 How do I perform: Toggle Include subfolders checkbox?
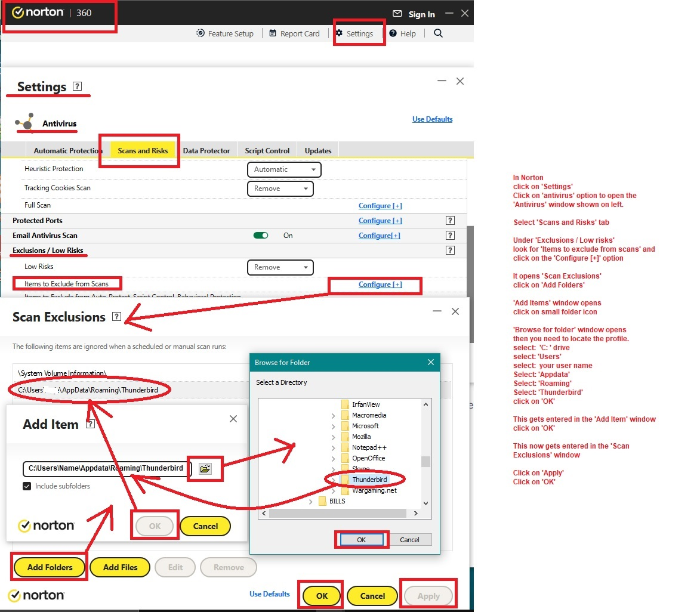pos(27,486)
